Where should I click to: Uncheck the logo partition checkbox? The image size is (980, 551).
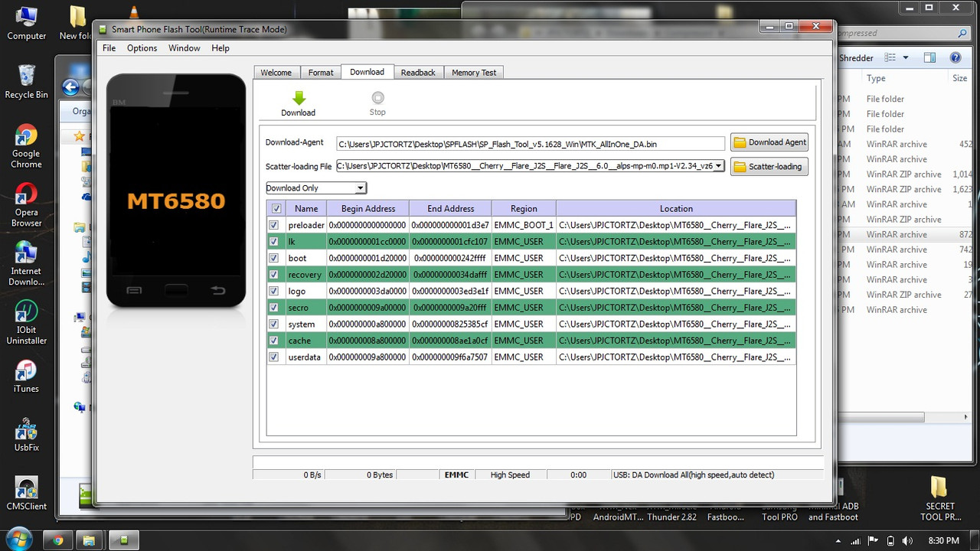coord(274,291)
